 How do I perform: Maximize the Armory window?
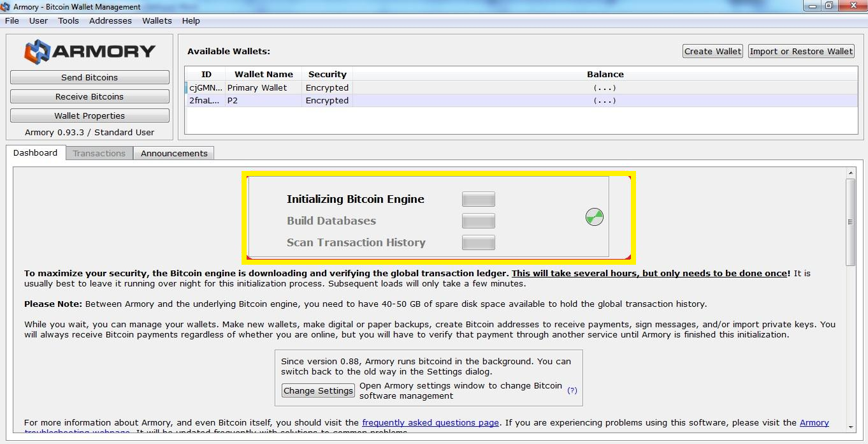tap(829, 6)
